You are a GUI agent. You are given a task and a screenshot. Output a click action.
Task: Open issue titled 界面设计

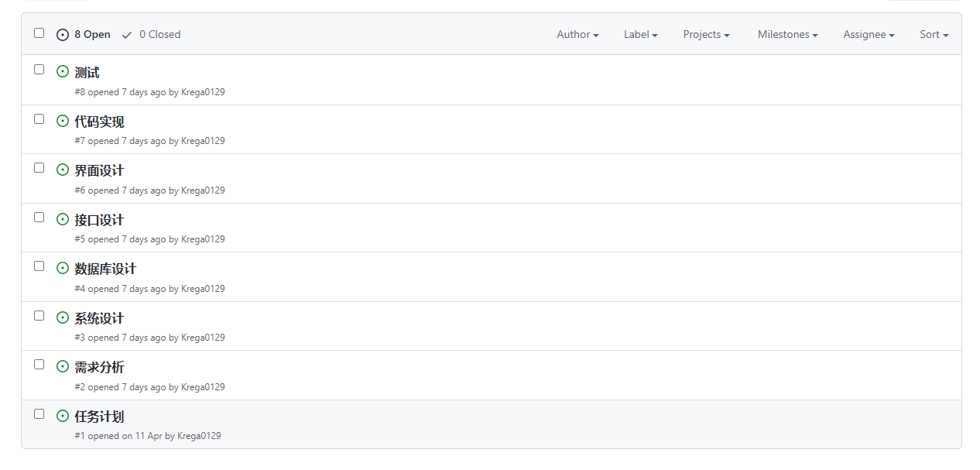[x=99, y=170]
